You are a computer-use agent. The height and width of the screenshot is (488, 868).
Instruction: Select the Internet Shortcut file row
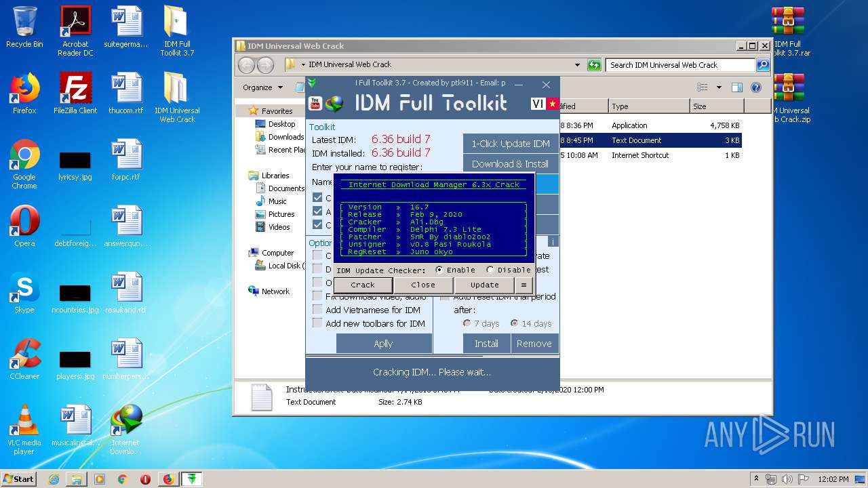(x=650, y=155)
